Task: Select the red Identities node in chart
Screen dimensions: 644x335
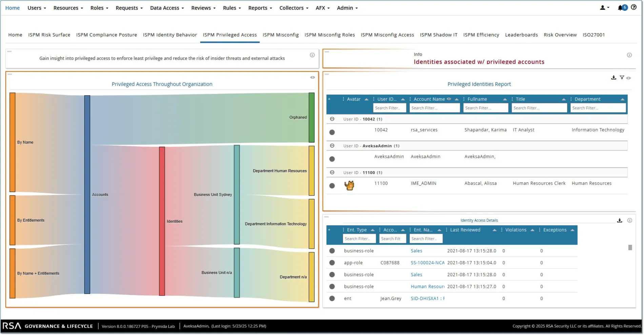Action: click(162, 221)
